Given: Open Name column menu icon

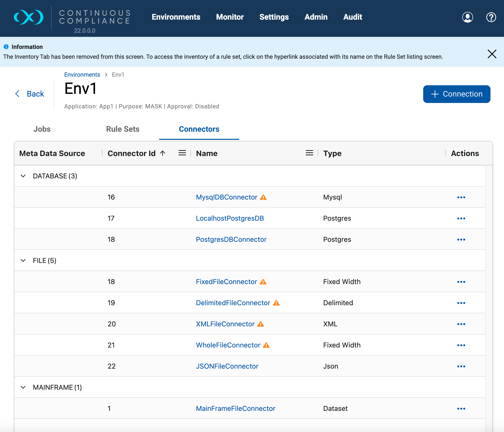Looking at the screenshot, I should pos(309,153).
